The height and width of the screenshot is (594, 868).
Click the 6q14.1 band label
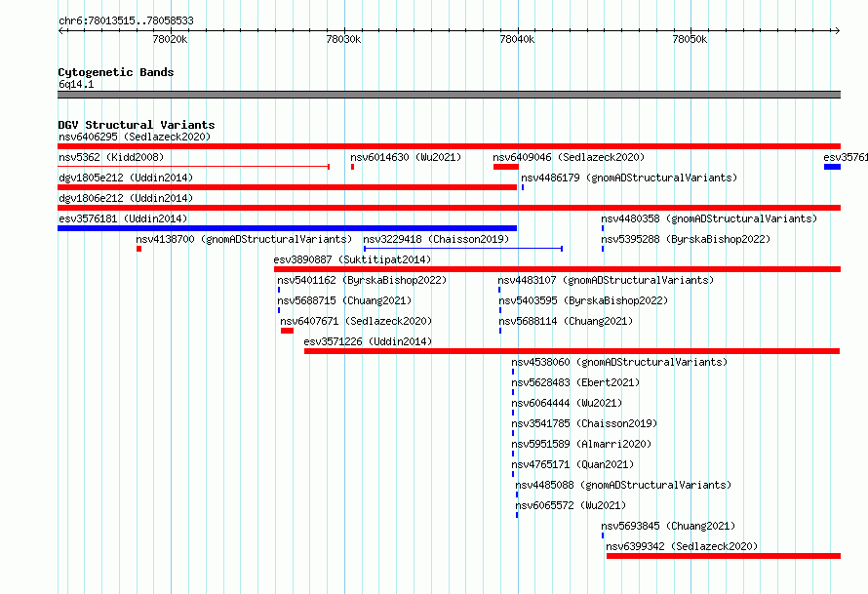(x=76, y=84)
